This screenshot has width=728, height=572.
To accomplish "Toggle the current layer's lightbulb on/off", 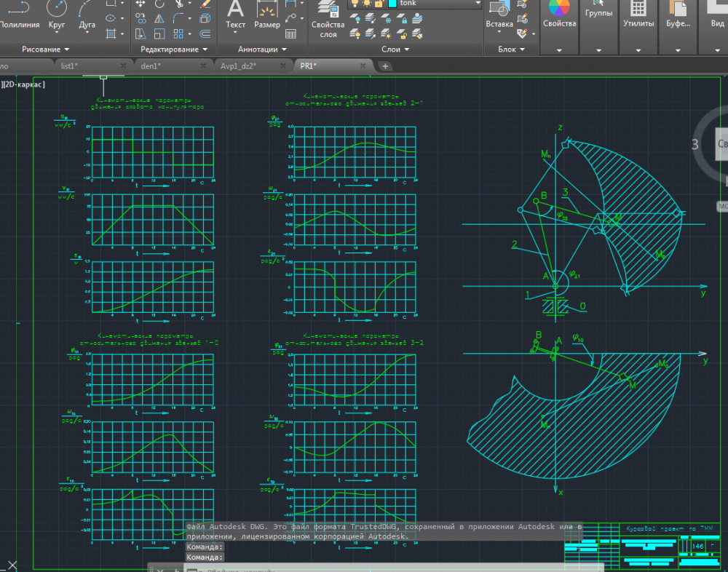I will click(x=355, y=4).
